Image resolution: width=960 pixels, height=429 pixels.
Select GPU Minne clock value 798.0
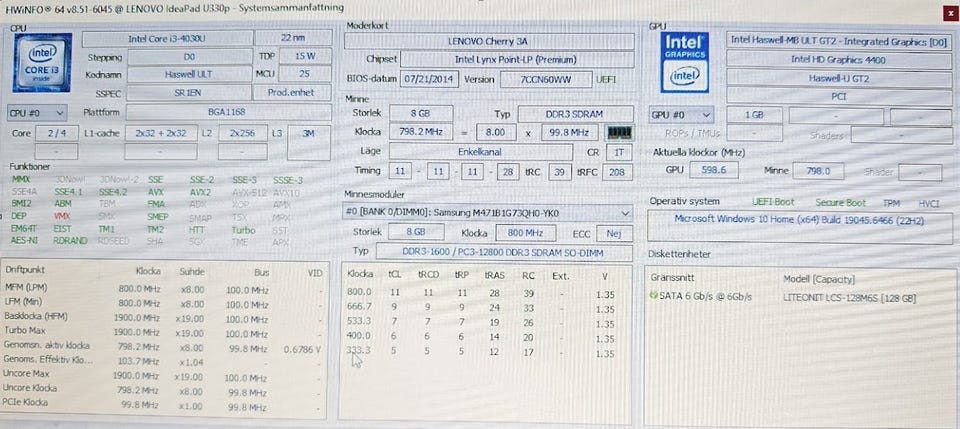(818, 171)
